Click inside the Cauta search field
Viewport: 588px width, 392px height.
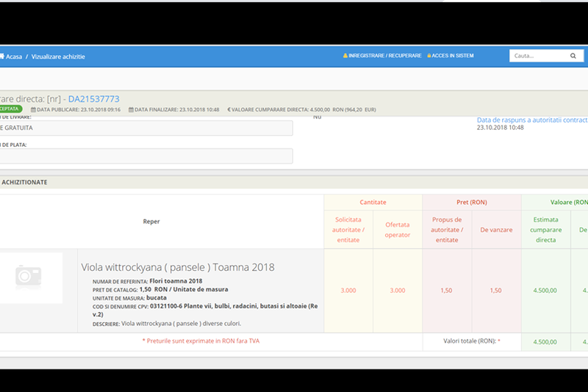click(537, 56)
